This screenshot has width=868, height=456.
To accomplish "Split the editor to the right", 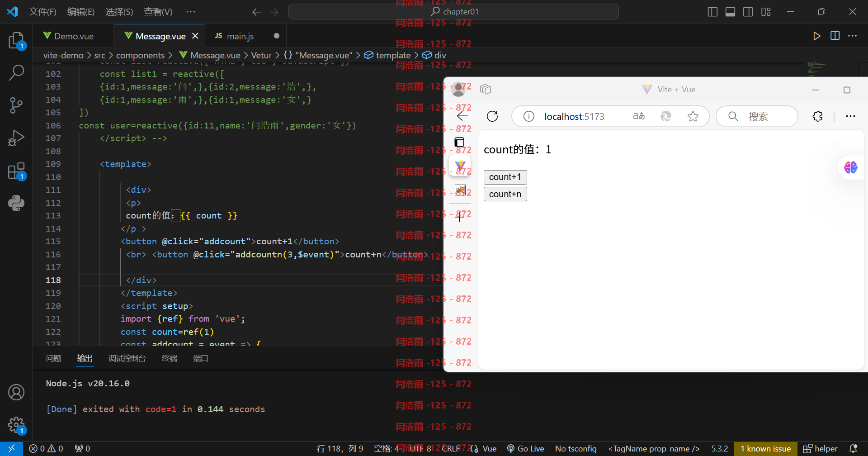I will tap(835, 36).
